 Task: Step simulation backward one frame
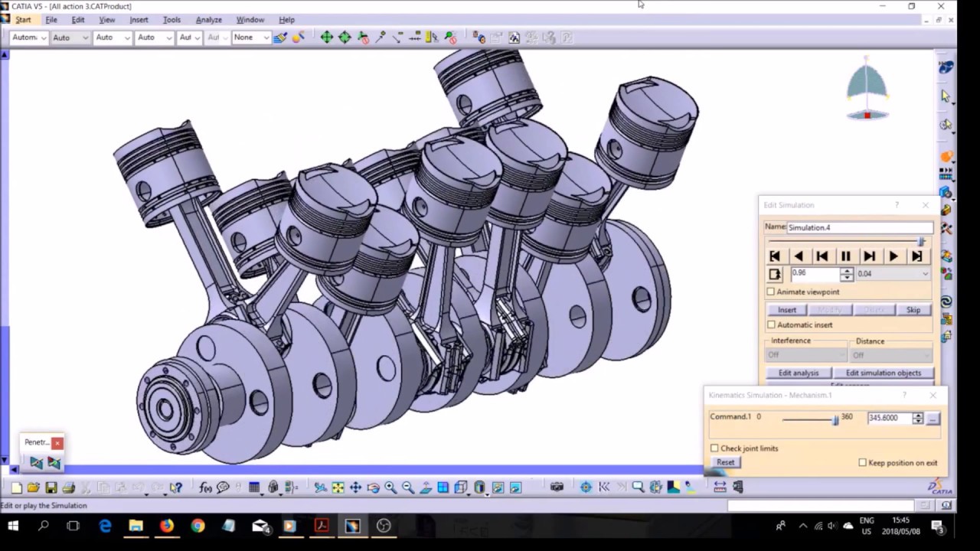coord(822,256)
